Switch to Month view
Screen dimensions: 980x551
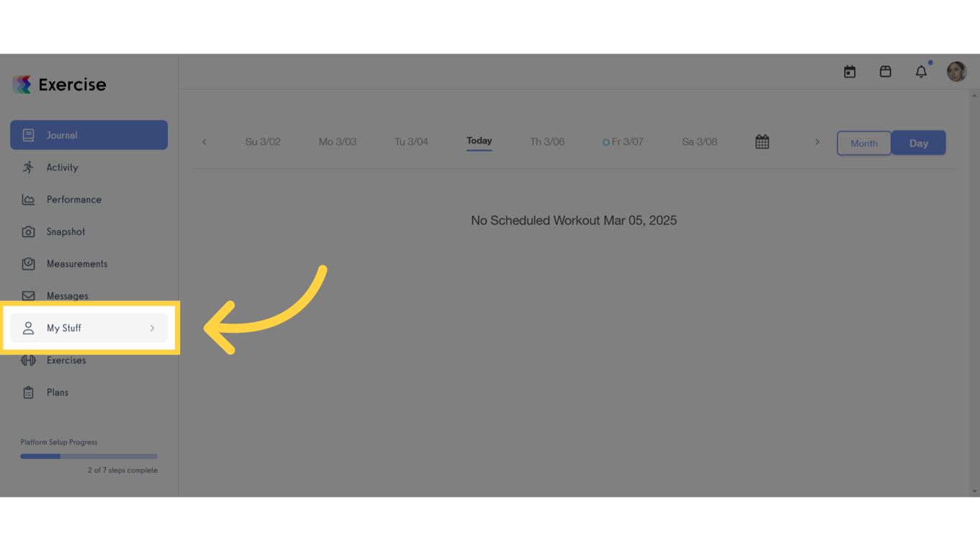tap(864, 143)
